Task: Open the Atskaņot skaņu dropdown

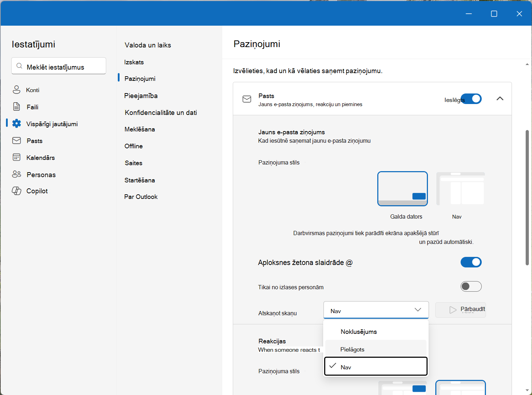Action: coord(376,310)
